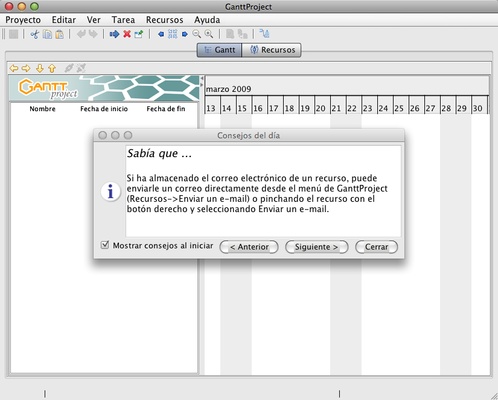Image resolution: width=498 pixels, height=400 pixels.
Task: Zoom out with magnifier minus icon
Action: coord(197,34)
